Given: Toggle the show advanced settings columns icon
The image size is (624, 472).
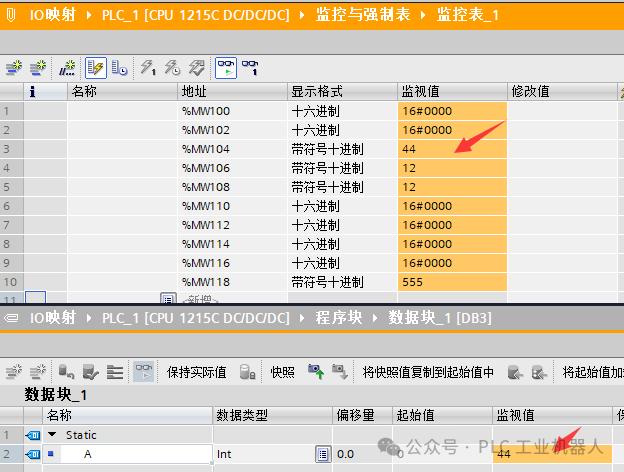Looking at the screenshot, I should (x=119, y=68).
